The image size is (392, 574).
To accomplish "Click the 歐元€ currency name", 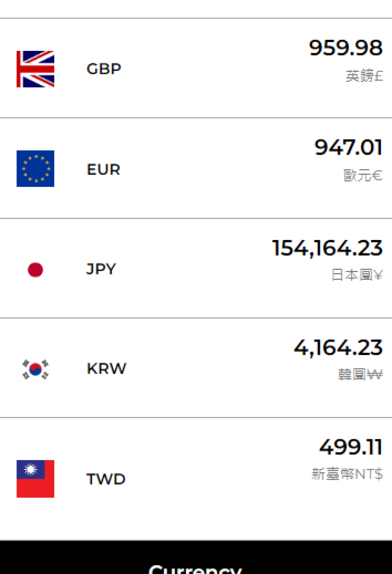I will point(363,175).
